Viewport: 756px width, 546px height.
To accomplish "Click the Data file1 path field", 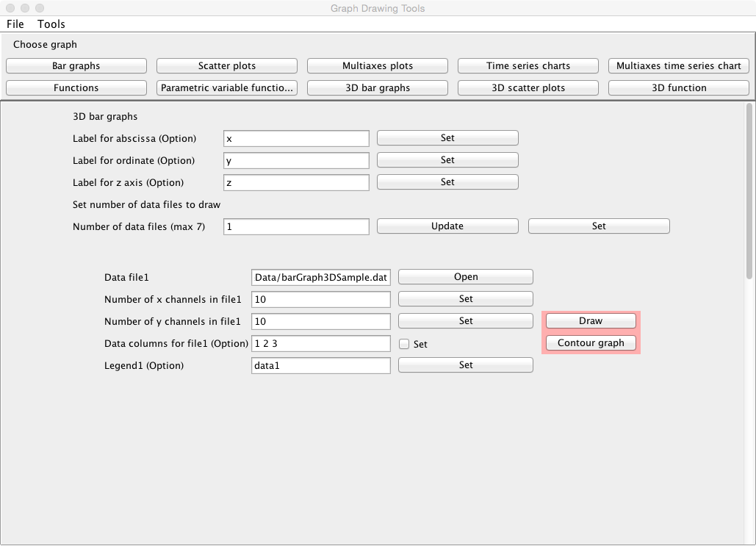I will pyautogui.click(x=321, y=277).
